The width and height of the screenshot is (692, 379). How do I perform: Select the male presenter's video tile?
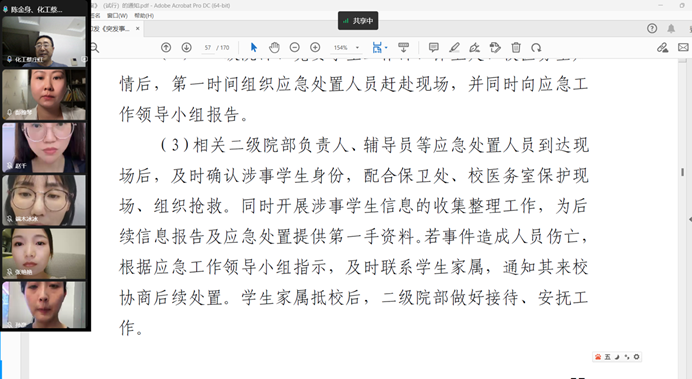click(44, 42)
